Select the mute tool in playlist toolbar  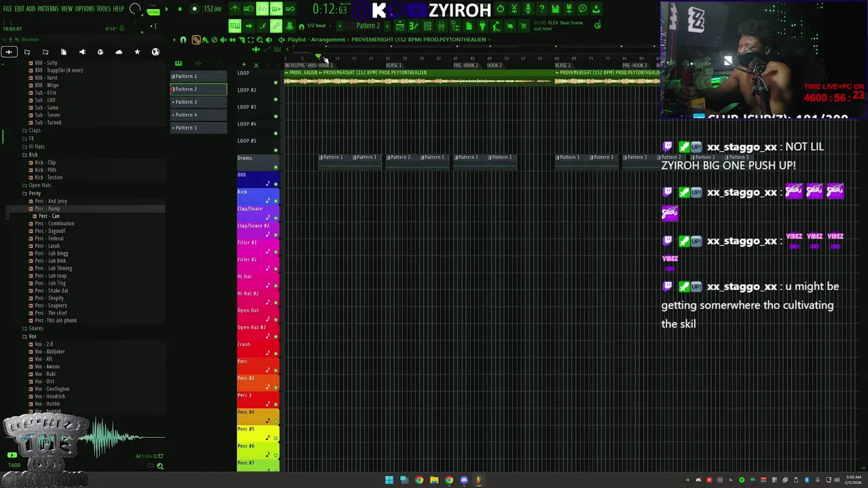pyautogui.click(x=223, y=39)
